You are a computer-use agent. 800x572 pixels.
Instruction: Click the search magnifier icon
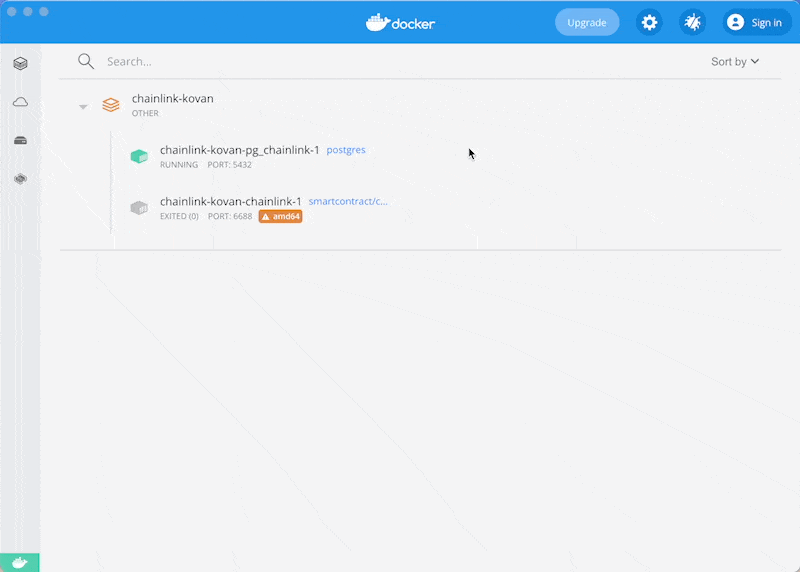[x=86, y=61]
